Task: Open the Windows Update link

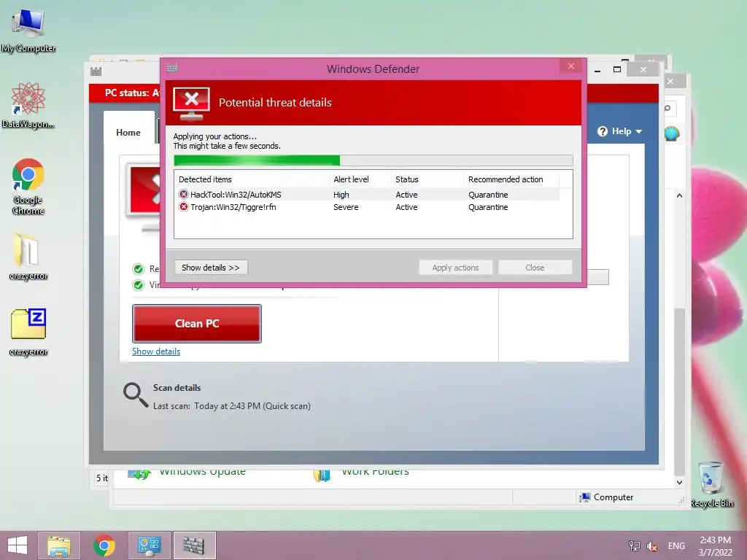Action: point(203,472)
